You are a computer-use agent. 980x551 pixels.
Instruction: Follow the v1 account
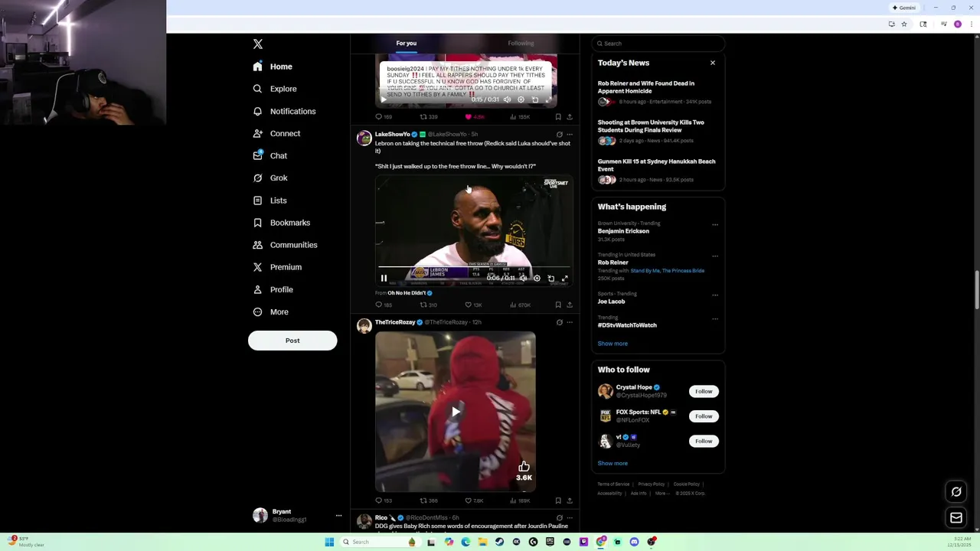[704, 441]
